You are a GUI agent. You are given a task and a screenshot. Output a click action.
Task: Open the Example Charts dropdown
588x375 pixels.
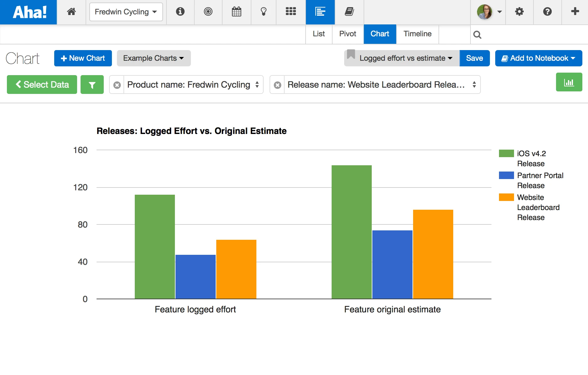pyautogui.click(x=154, y=58)
